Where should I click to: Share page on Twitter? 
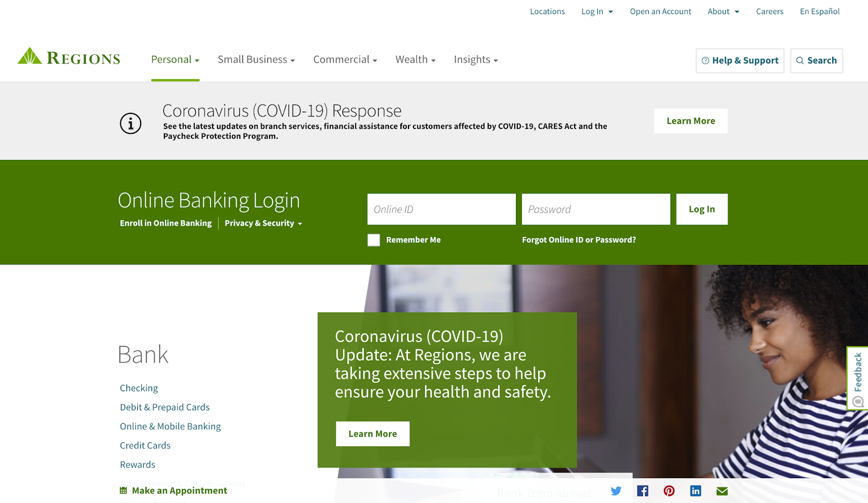click(616, 491)
